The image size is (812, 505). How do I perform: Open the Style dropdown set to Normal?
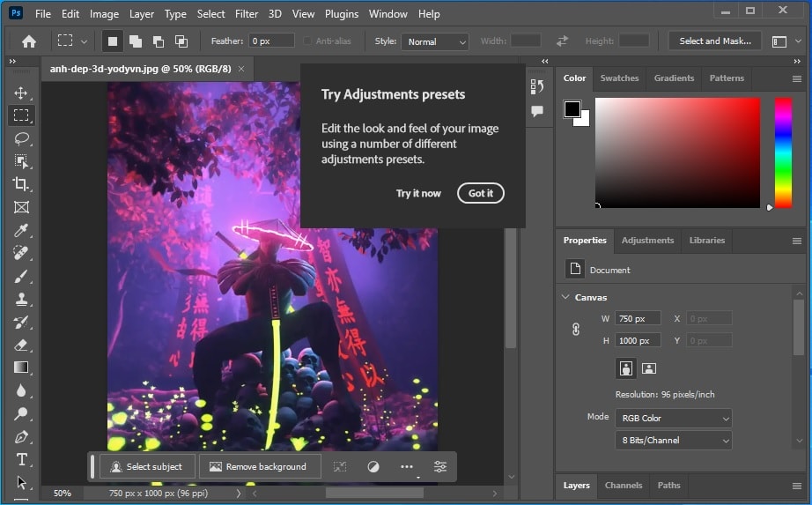tap(435, 41)
